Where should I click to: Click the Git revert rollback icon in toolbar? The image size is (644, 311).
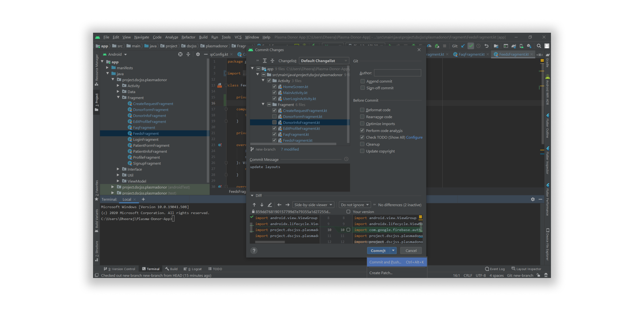pyautogui.click(x=486, y=46)
